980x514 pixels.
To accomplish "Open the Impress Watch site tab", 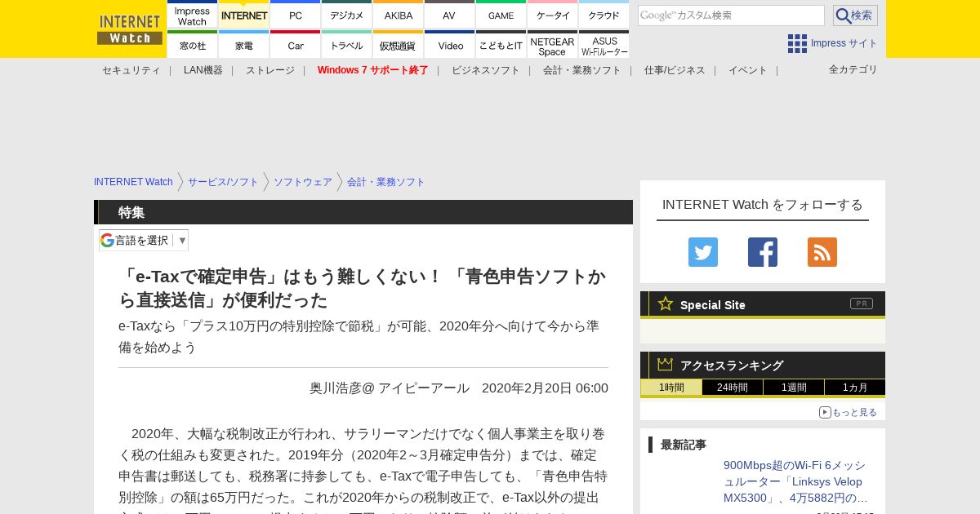I will click(193, 15).
